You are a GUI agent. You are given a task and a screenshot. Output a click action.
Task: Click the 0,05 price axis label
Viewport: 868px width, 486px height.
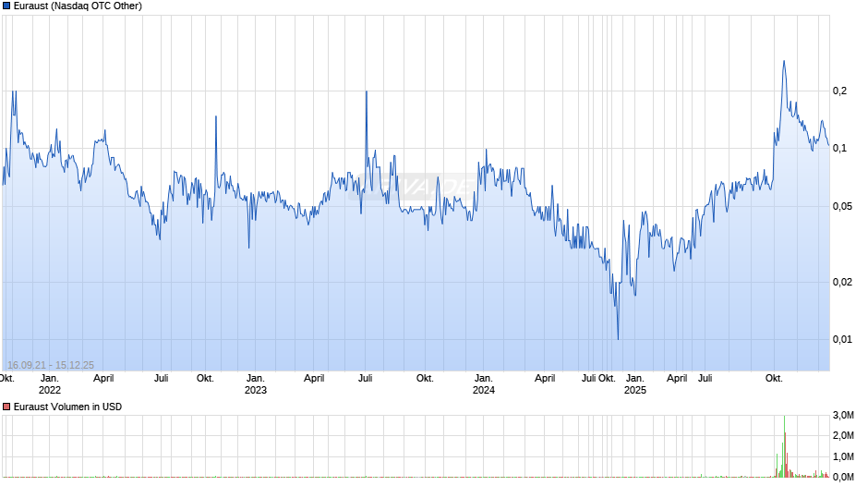842,207
